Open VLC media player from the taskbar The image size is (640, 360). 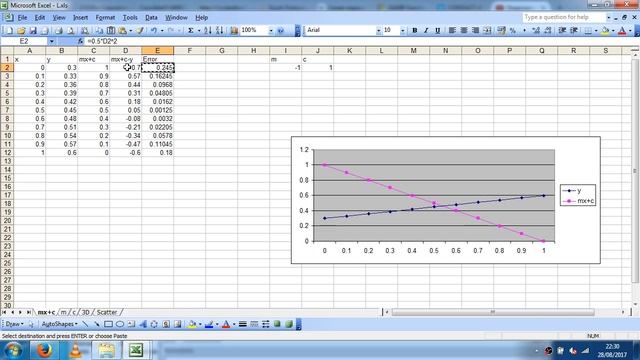coord(75,350)
